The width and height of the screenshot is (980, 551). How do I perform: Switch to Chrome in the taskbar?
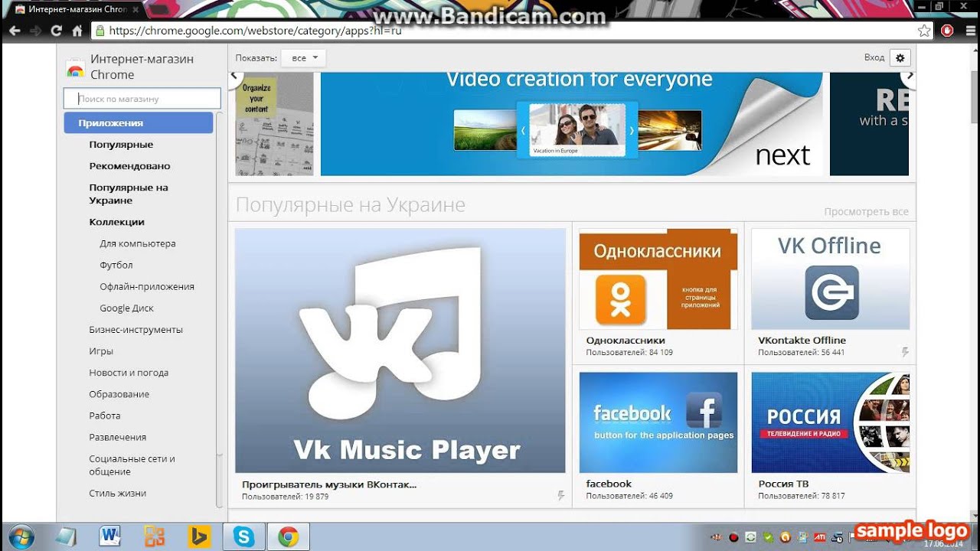point(289,536)
